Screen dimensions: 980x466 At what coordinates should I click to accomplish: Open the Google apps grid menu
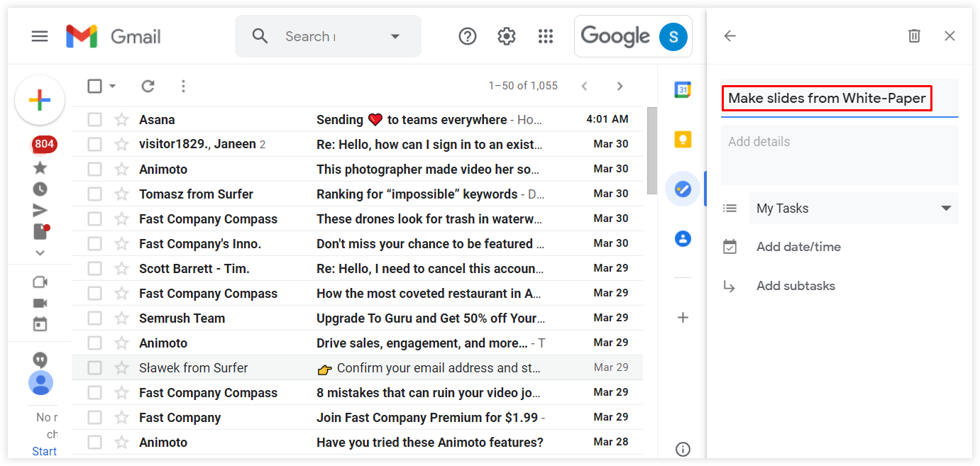tap(545, 35)
